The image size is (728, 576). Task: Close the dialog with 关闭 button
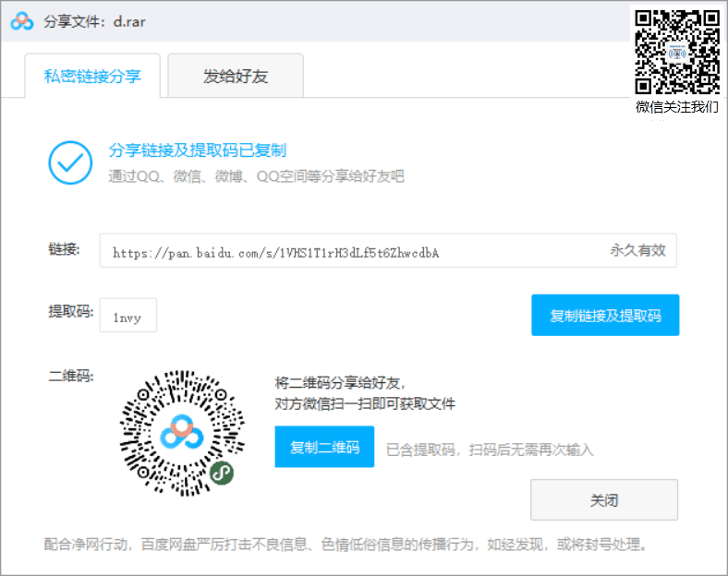[604, 499]
